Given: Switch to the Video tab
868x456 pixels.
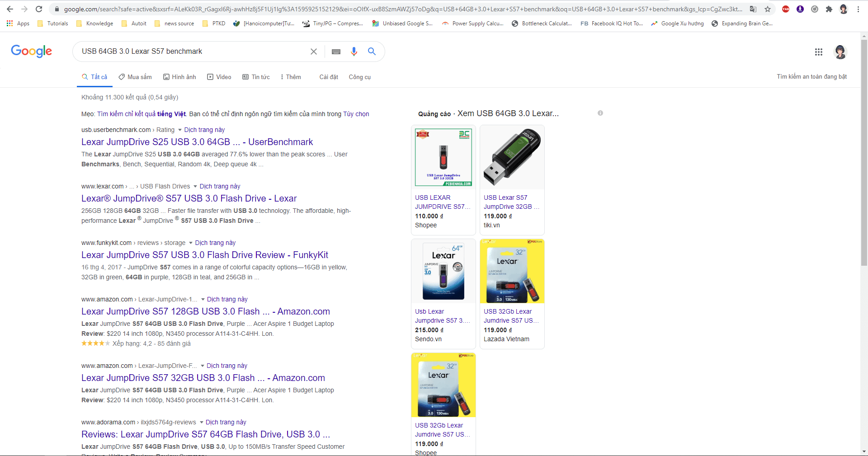Looking at the screenshot, I should (x=219, y=77).
